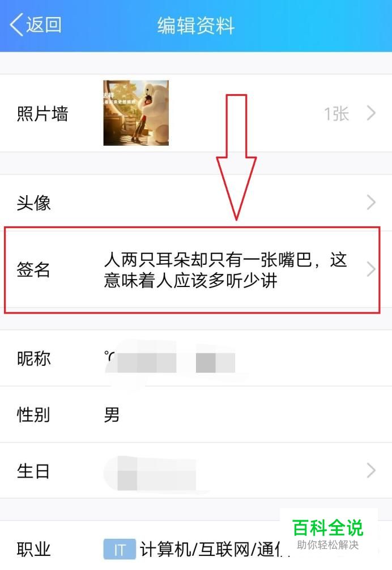
Task: Tap the blue IT occupation badge
Action: point(120,549)
